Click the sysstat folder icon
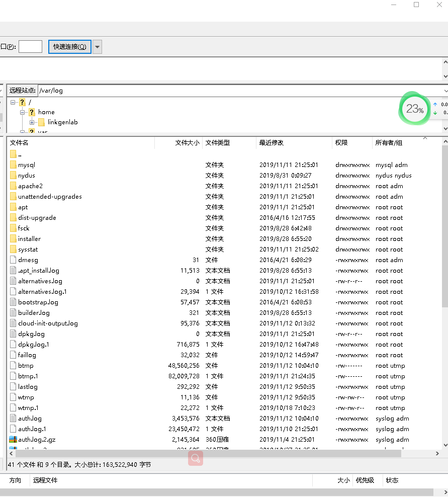 tap(13, 250)
